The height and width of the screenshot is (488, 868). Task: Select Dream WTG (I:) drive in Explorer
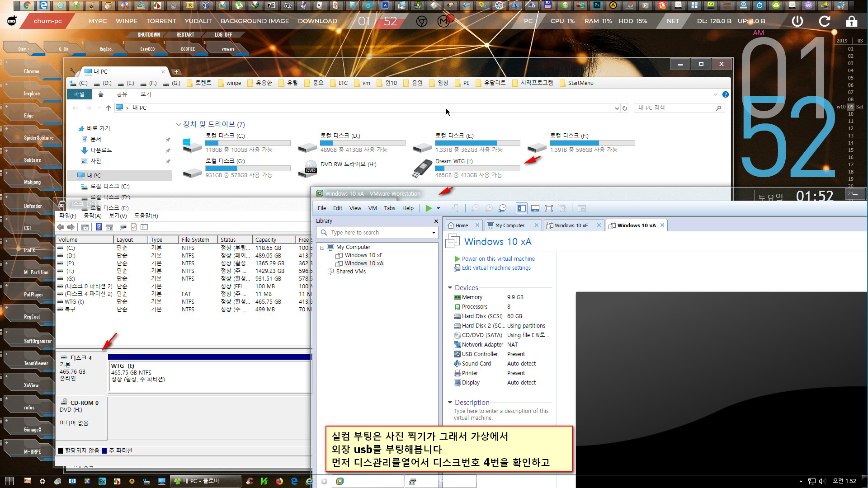point(466,168)
